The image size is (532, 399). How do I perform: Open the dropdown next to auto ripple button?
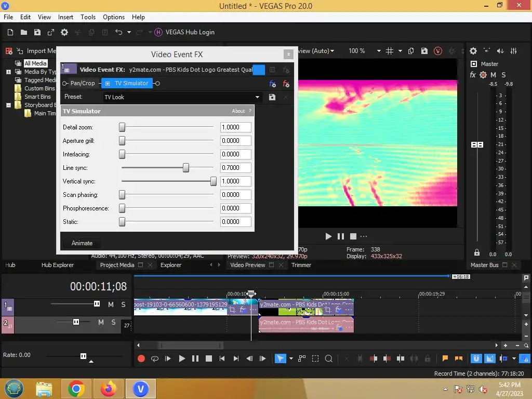coord(514,358)
